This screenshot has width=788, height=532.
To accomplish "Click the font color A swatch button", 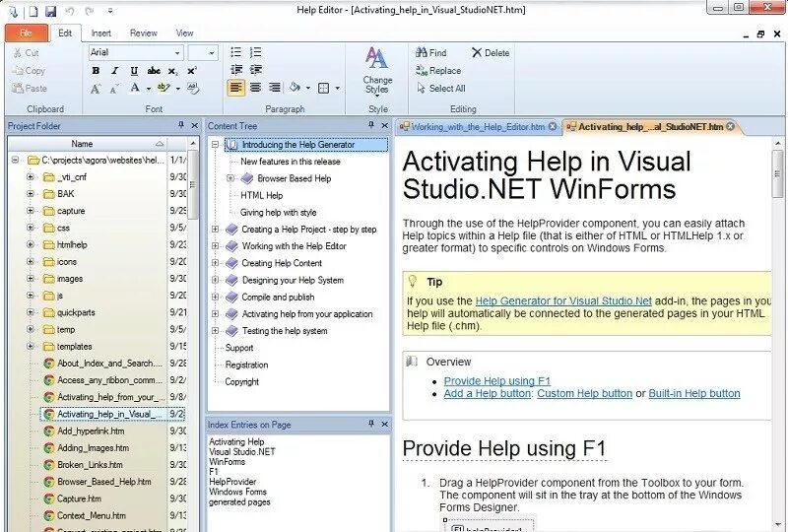I will [x=135, y=89].
